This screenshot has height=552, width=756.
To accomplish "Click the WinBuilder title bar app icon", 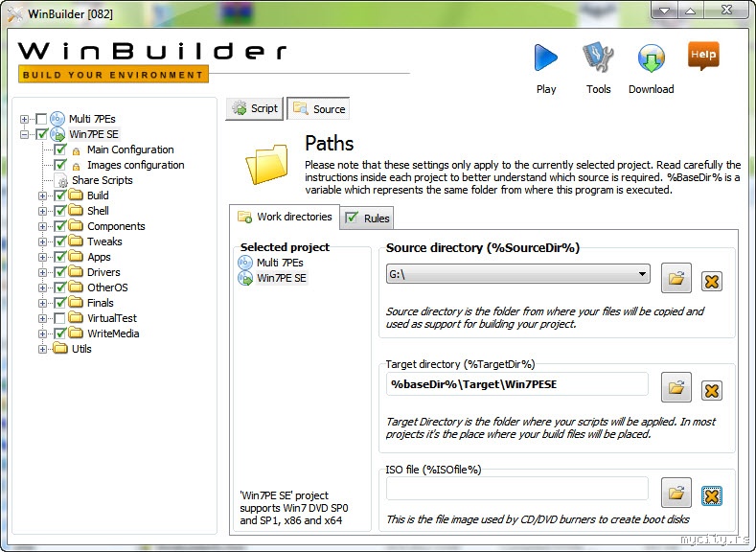I will coord(15,13).
